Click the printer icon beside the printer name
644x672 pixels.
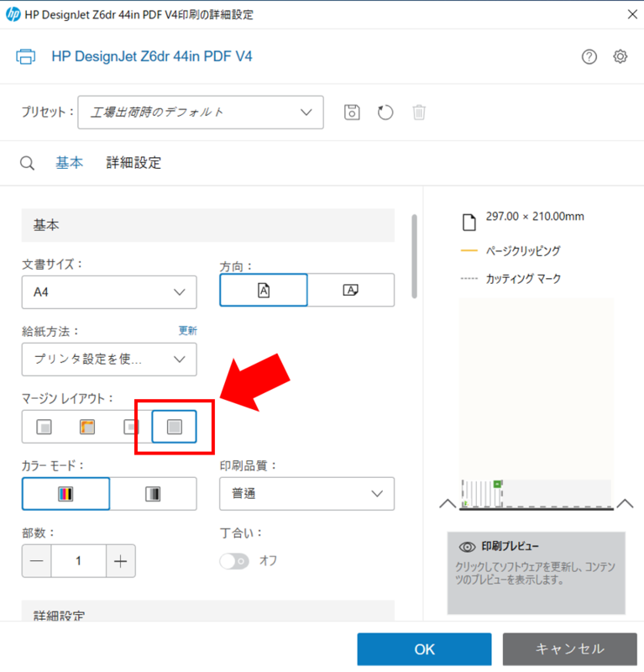[x=26, y=56]
